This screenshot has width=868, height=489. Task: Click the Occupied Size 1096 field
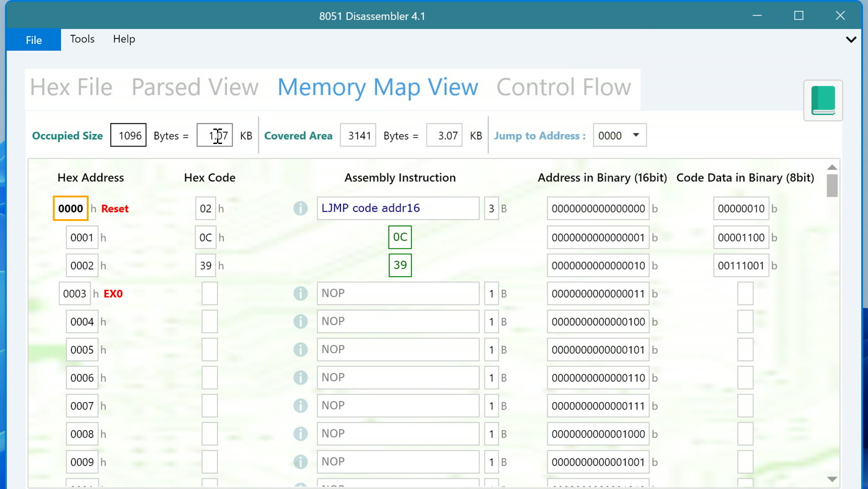click(x=128, y=135)
